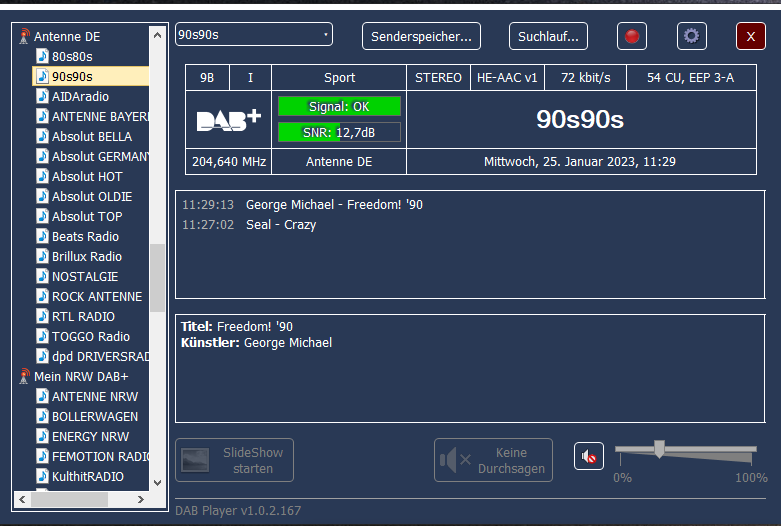Open settings with the gear icon
781x526 pixels.
tap(691, 36)
